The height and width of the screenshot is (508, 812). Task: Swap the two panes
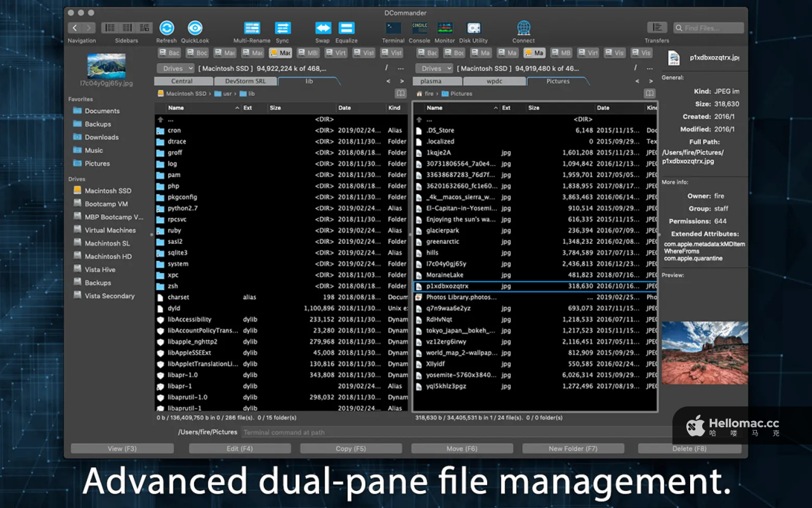tap(323, 28)
